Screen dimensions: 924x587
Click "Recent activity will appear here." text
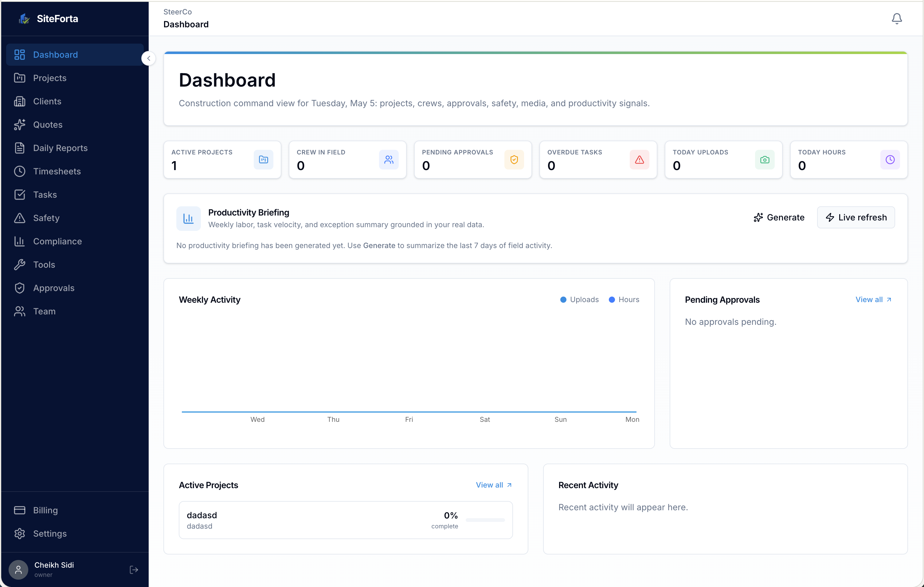[x=623, y=507]
